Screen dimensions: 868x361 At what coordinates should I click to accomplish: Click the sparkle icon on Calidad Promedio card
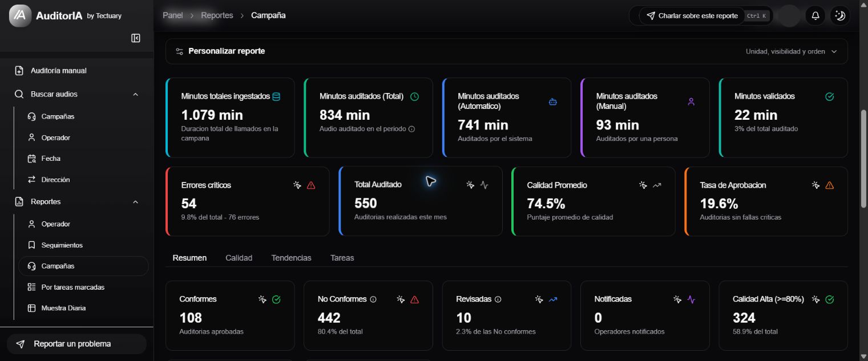click(x=643, y=185)
